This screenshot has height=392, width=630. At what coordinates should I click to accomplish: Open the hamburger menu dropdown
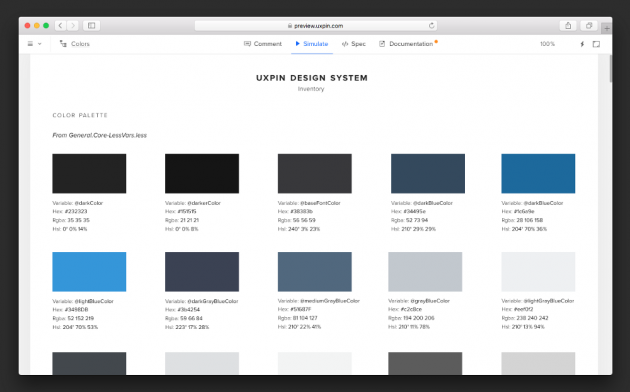pos(34,44)
